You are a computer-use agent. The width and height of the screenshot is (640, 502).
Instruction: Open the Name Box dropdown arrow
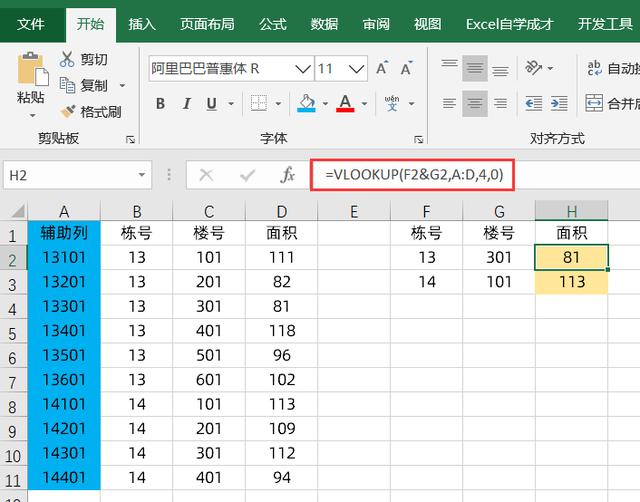pyautogui.click(x=142, y=175)
